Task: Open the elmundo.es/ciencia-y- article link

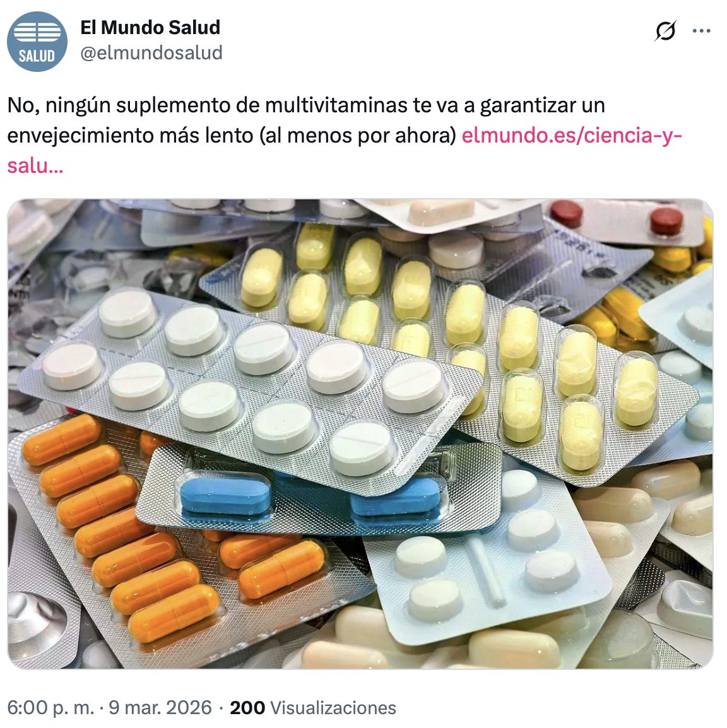Action: tap(572, 136)
